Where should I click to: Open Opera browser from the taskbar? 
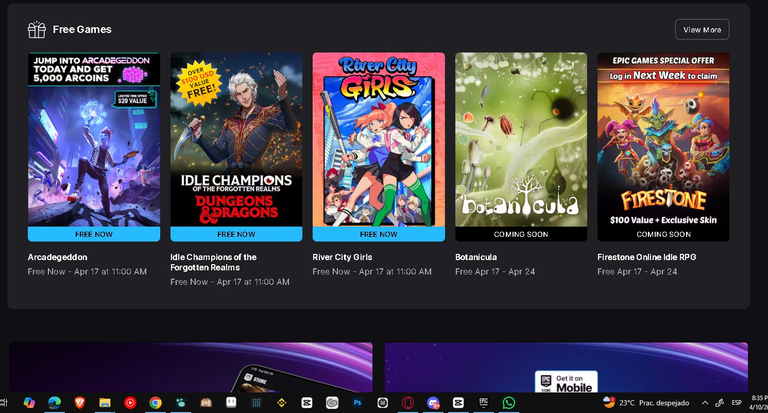coord(408,403)
